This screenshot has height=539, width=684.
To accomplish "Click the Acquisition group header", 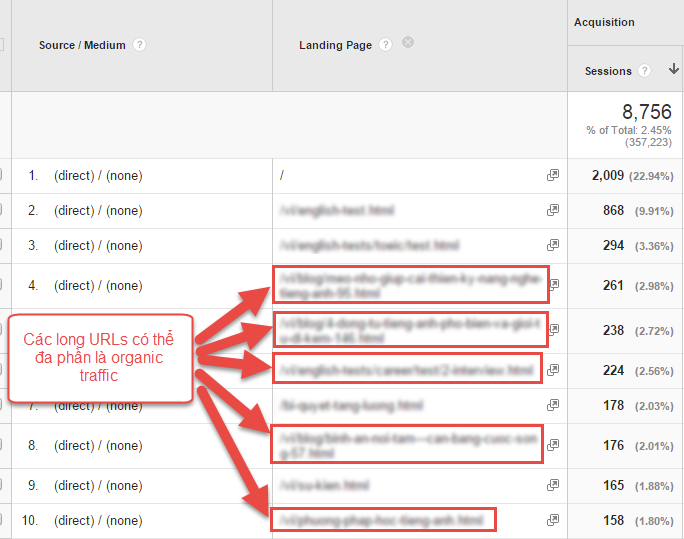I will [x=604, y=22].
